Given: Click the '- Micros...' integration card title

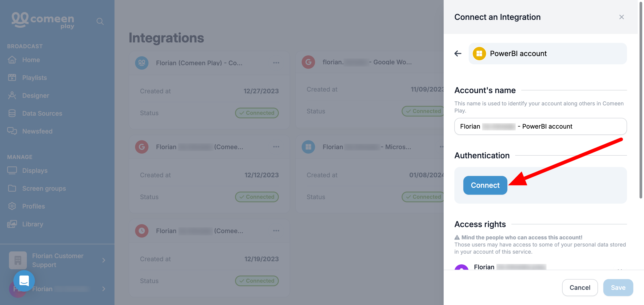Looking at the screenshot, I should click(367, 147).
